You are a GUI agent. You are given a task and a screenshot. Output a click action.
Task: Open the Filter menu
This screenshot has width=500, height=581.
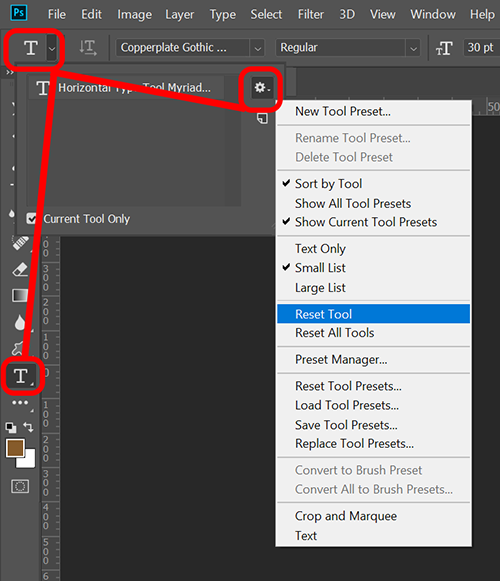(311, 14)
